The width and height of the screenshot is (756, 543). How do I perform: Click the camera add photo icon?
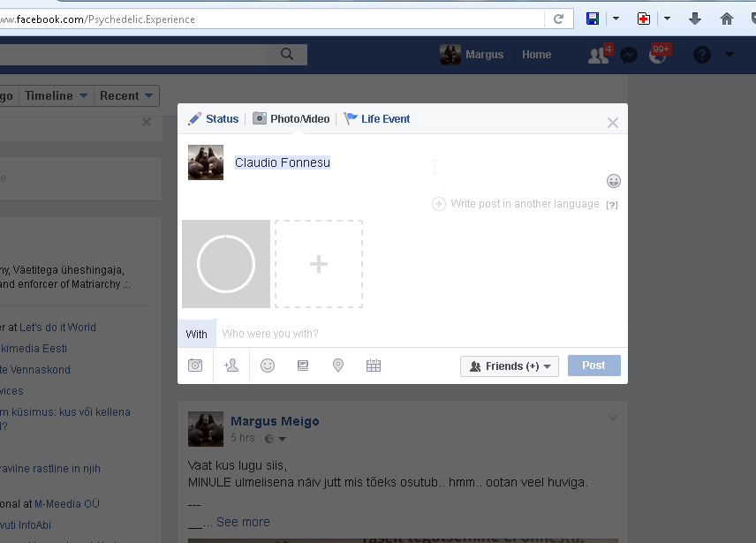click(195, 366)
